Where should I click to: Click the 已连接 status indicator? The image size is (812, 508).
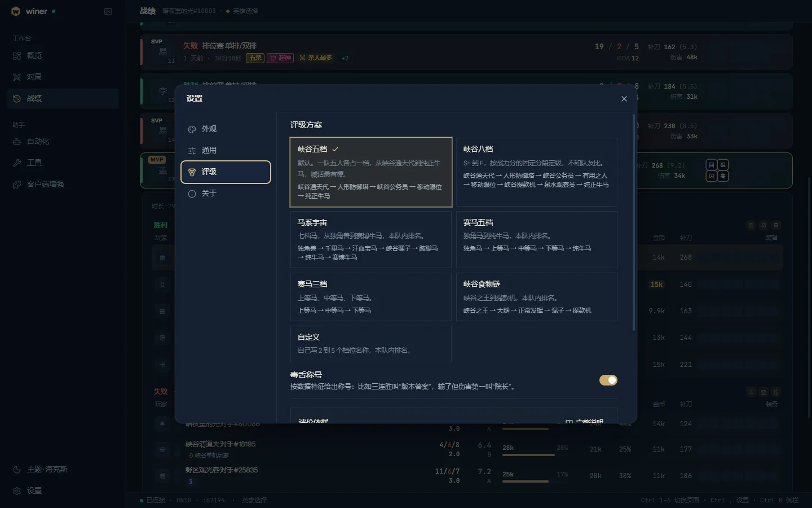click(x=153, y=500)
